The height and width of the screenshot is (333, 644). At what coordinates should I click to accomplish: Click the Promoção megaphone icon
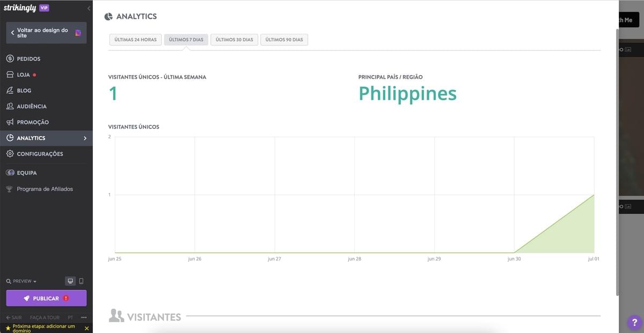click(x=10, y=122)
